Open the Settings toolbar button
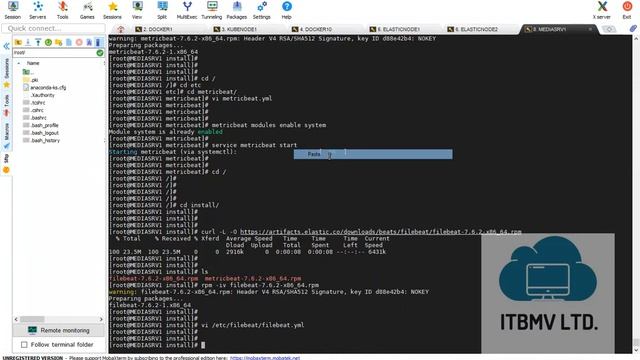This screenshot has height=360, width=640. (262, 10)
